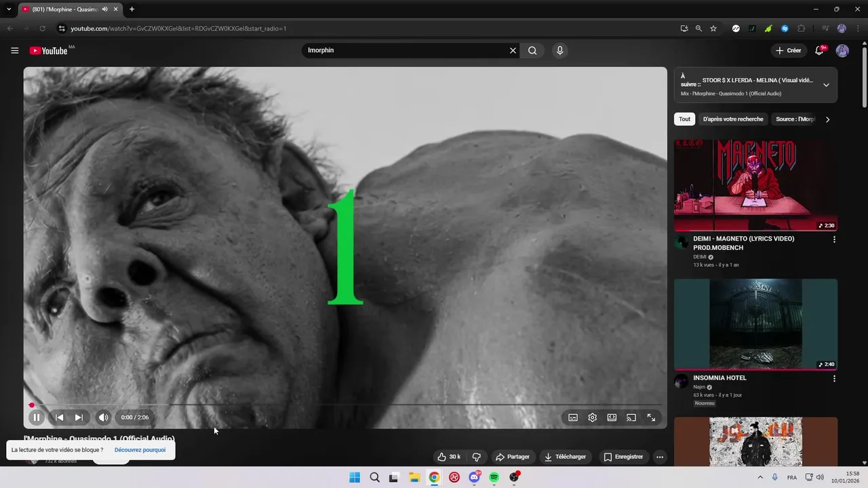Open Discord from the taskbar
Screen dimensions: 868x488
pos(474,477)
